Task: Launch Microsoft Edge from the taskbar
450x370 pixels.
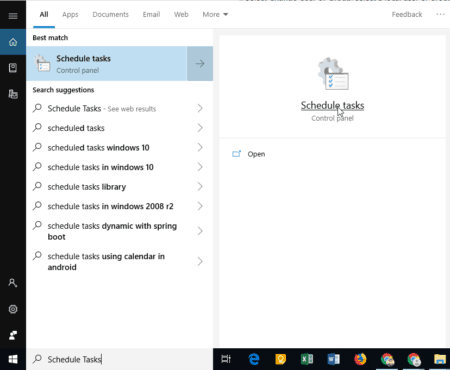Action: coord(254,359)
